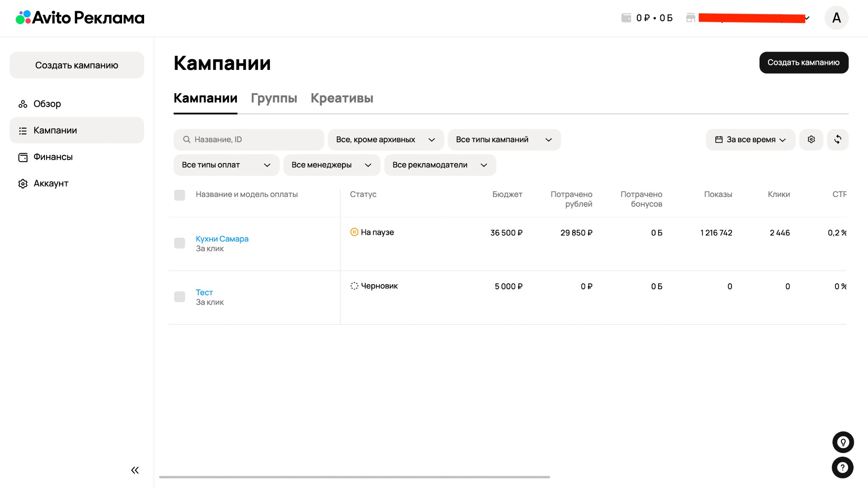Open the question mark help button
868x488 pixels.
[x=843, y=468]
